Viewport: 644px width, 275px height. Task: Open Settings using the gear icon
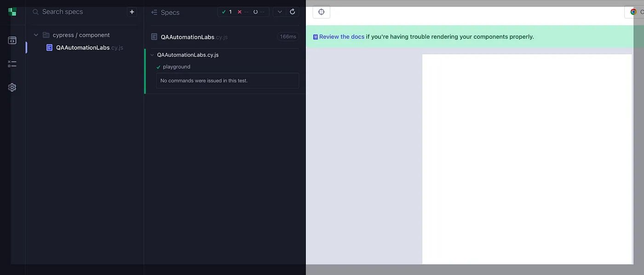[11, 87]
